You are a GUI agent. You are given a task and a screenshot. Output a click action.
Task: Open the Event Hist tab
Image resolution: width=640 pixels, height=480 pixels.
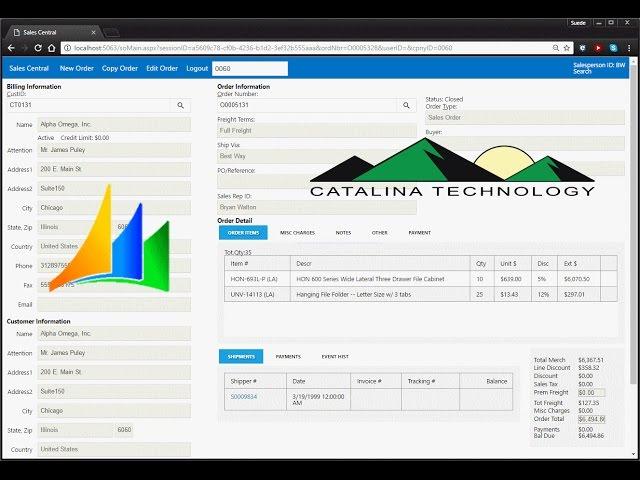coord(335,357)
